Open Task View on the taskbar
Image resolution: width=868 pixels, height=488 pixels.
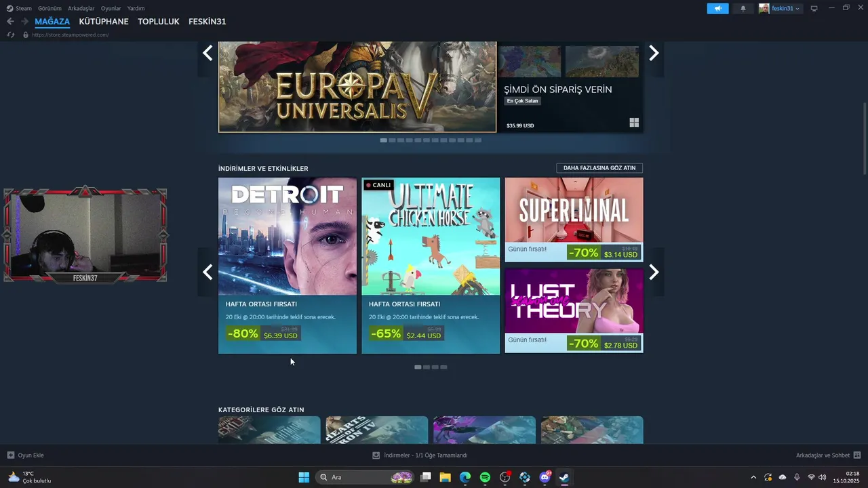(426, 477)
